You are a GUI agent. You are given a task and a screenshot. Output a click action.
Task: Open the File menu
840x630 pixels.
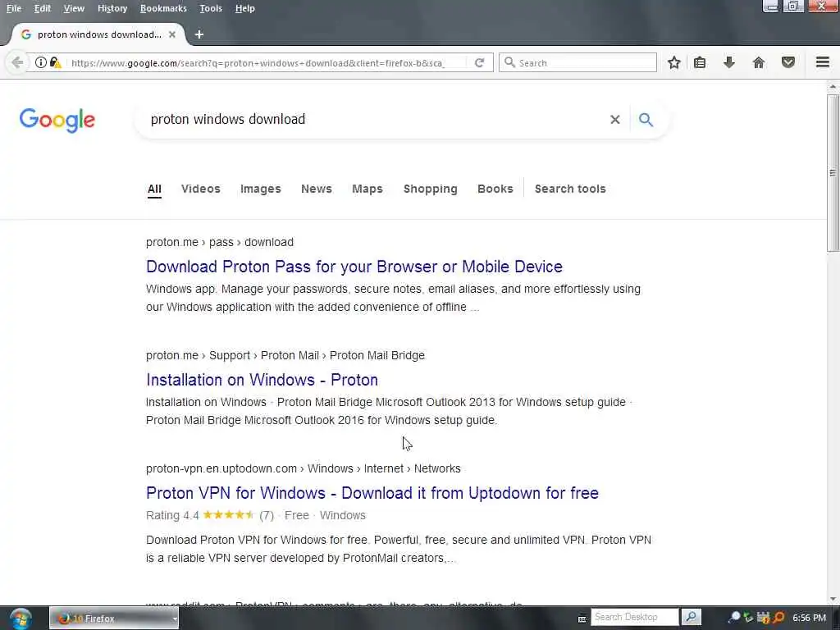(14, 8)
